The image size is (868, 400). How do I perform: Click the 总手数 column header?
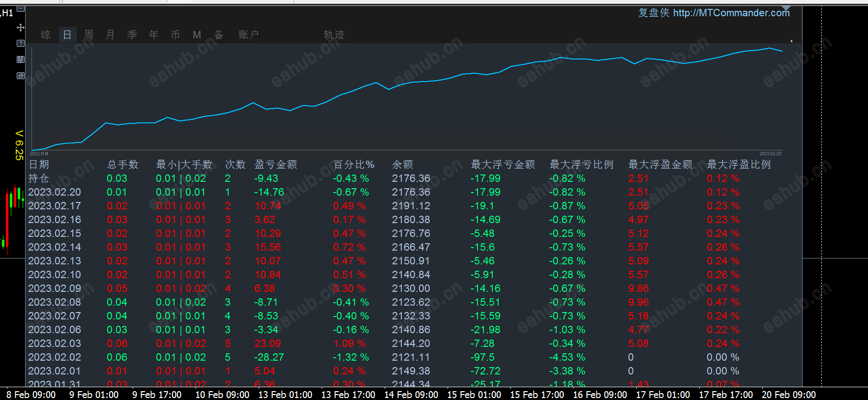pyautogui.click(x=123, y=165)
